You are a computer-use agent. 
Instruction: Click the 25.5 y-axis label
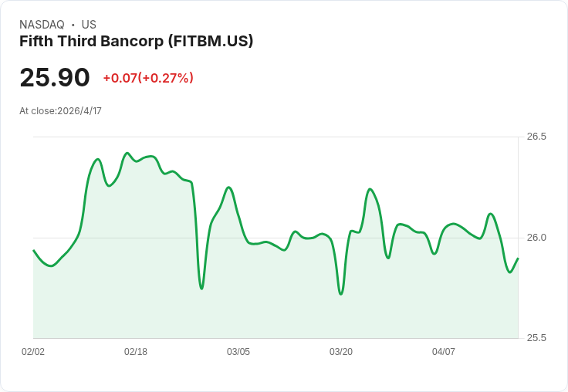(536, 338)
